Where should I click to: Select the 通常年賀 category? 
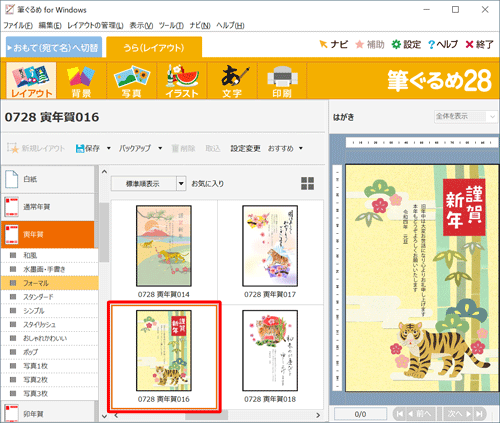pyautogui.click(x=48, y=207)
